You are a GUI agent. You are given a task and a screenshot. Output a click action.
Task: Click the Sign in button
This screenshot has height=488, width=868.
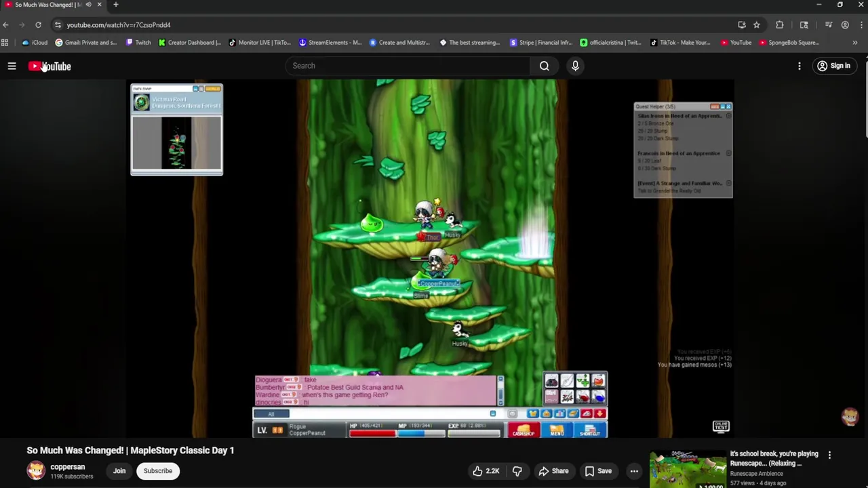click(x=833, y=66)
